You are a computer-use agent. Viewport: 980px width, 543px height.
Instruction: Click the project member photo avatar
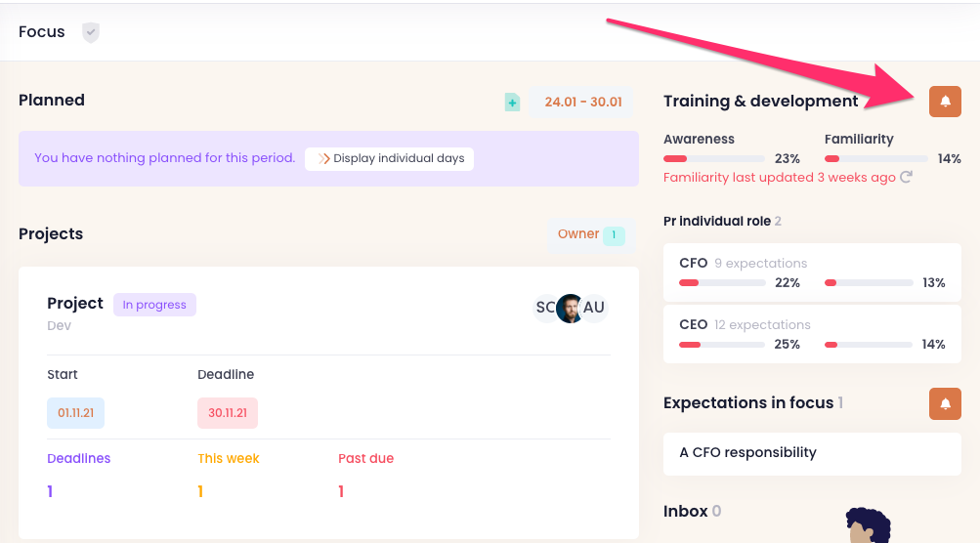(570, 308)
